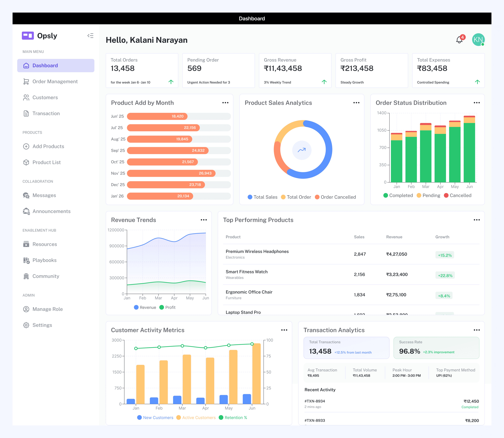Click the Opsly logo icon
Image resolution: width=504 pixels, height=438 pixels.
tap(28, 36)
